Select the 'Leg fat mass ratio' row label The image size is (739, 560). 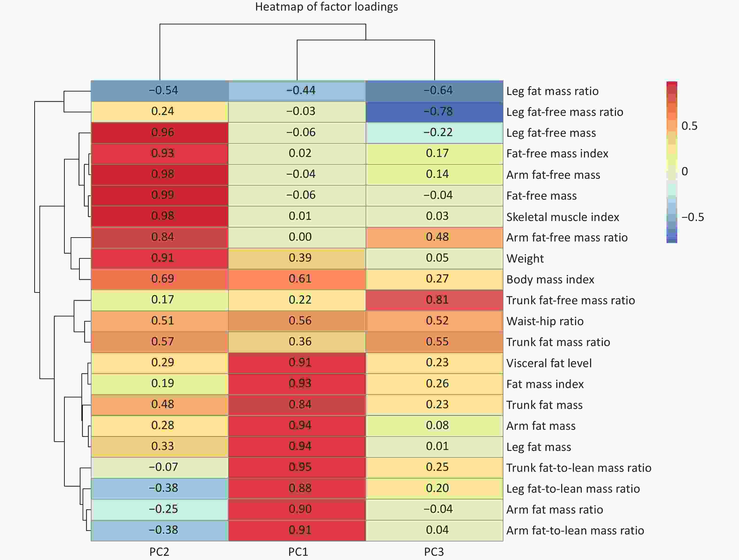tap(552, 91)
